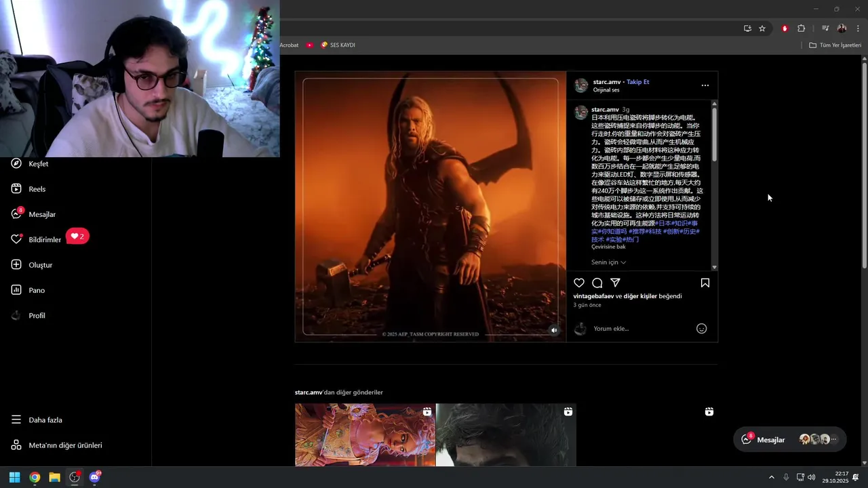
Task: Open the network tray icon
Action: tap(800, 477)
